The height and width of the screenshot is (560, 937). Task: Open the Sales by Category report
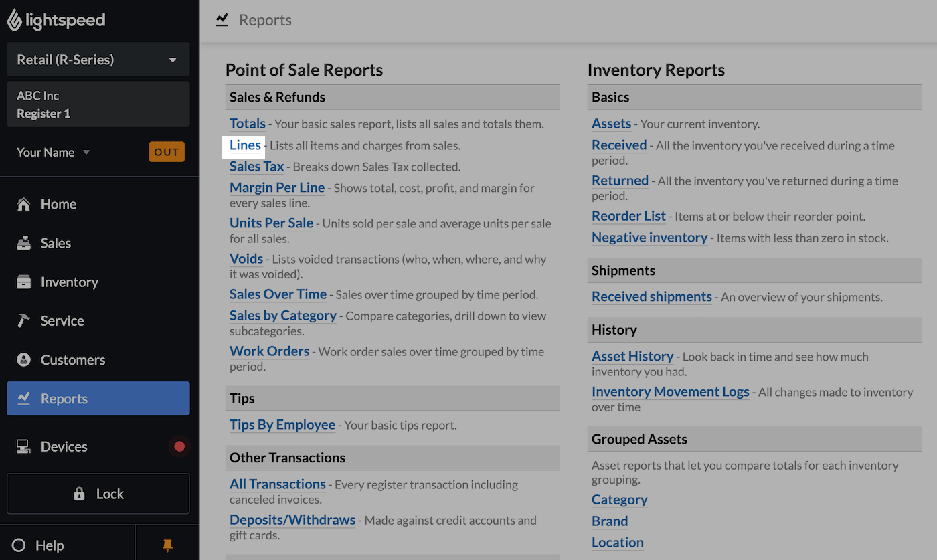point(283,316)
